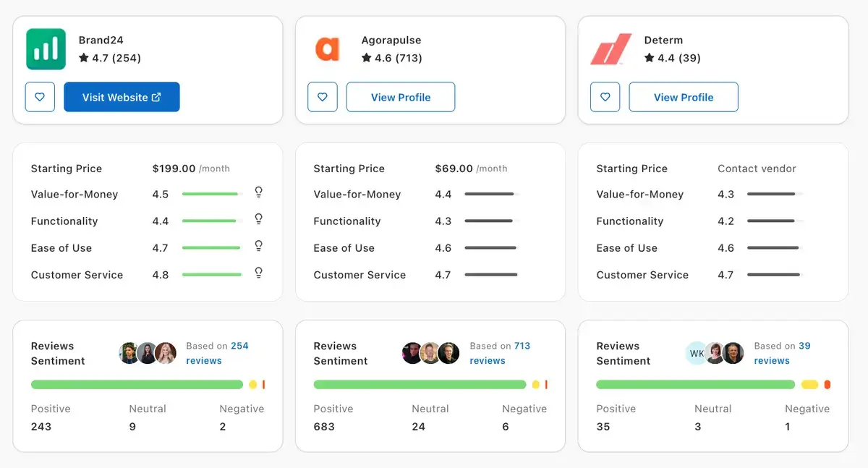Click Brand24's green positive sentiment bar

[137, 385]
